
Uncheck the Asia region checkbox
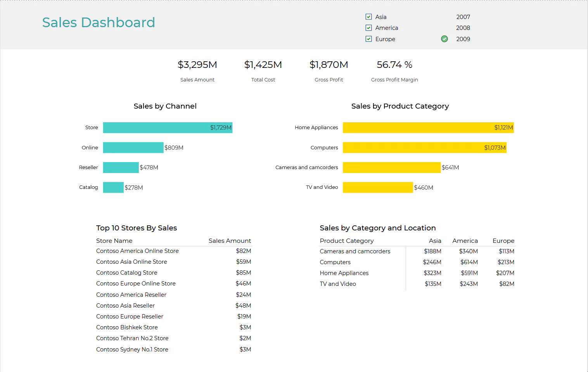tap(368, 17)
